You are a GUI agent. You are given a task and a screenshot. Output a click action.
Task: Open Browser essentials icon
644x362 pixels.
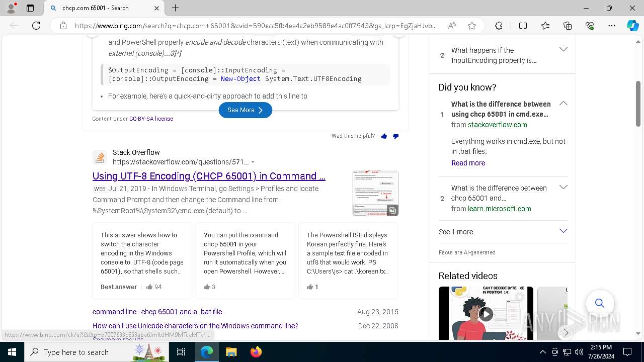click(590, 26)
